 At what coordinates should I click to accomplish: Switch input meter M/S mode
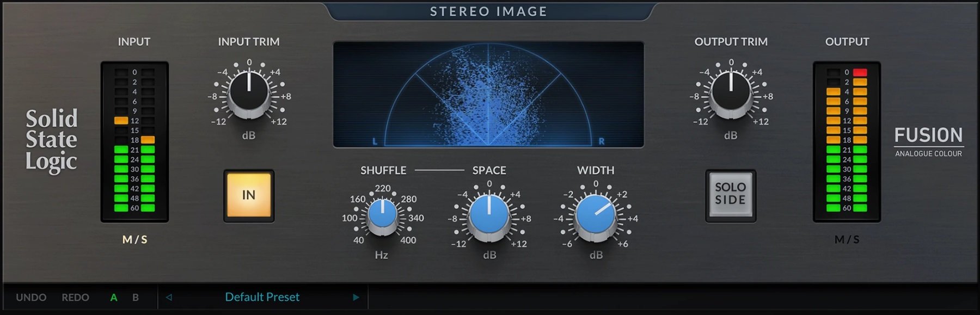[x=134, y=239]
